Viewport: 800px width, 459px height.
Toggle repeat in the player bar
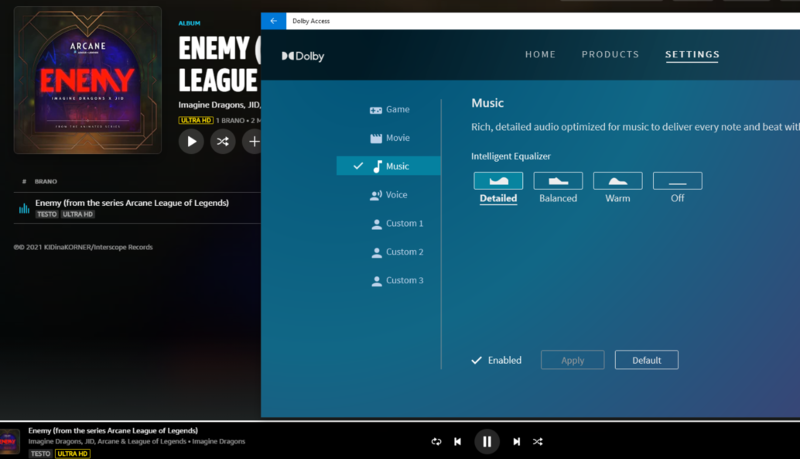click(x=436, y=441)
